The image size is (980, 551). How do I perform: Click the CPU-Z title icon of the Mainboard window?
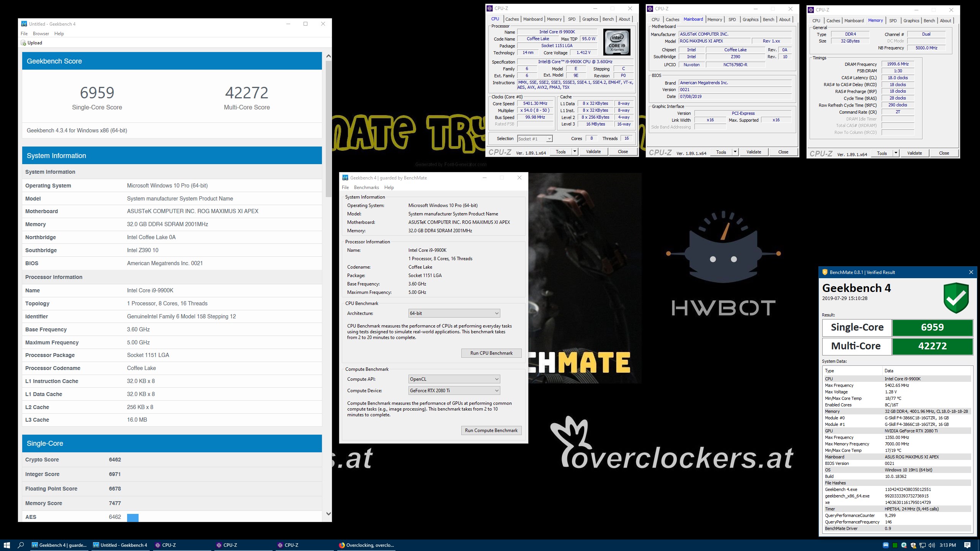pos(650,9)
